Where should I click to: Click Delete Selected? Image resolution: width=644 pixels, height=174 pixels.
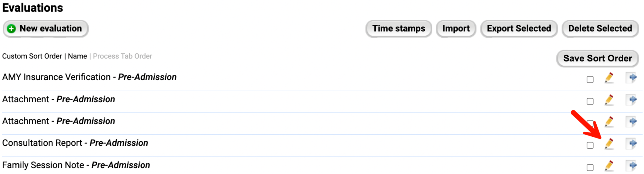pos(600,29)
